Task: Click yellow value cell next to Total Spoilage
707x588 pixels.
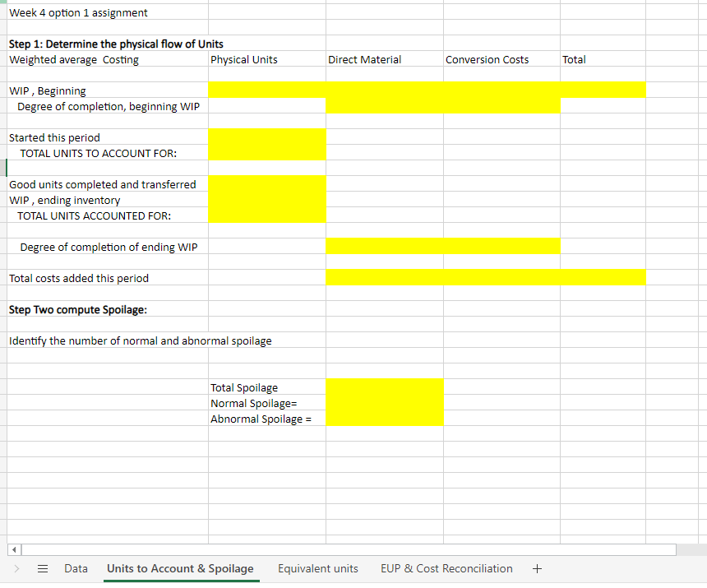Action: (x=385, y=387)
